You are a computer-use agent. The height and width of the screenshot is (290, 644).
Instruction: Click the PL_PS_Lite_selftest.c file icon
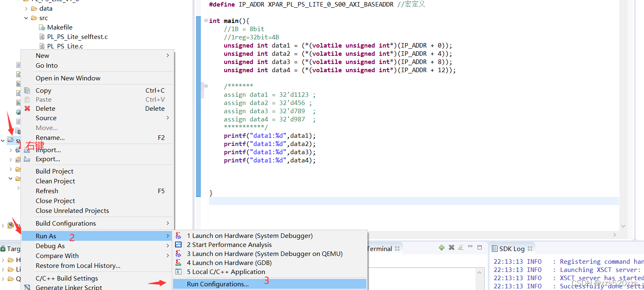click(x=42, y=37)
